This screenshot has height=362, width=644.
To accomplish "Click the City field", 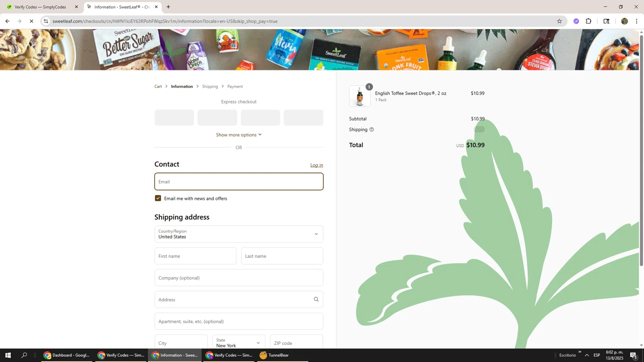I will [x=181, y=343].
